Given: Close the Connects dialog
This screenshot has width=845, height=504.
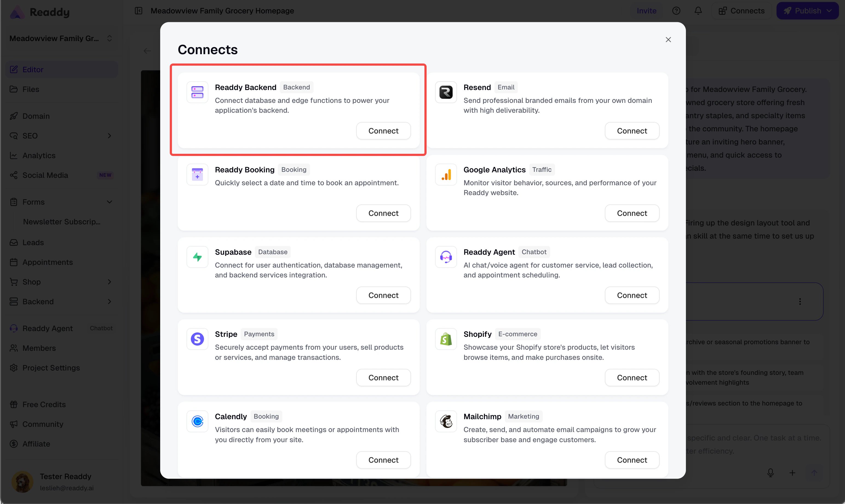Looking at the screenshot, I should [668, 40].
